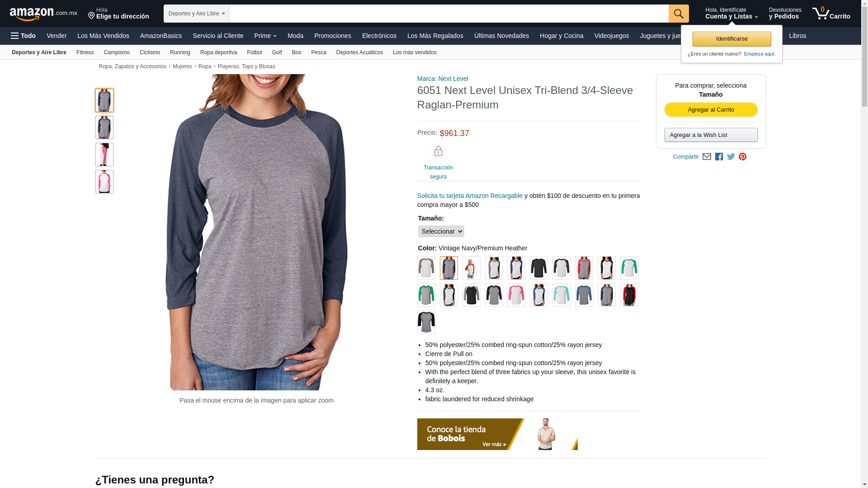Click the secure transaction lock icon

click(438, 151)
